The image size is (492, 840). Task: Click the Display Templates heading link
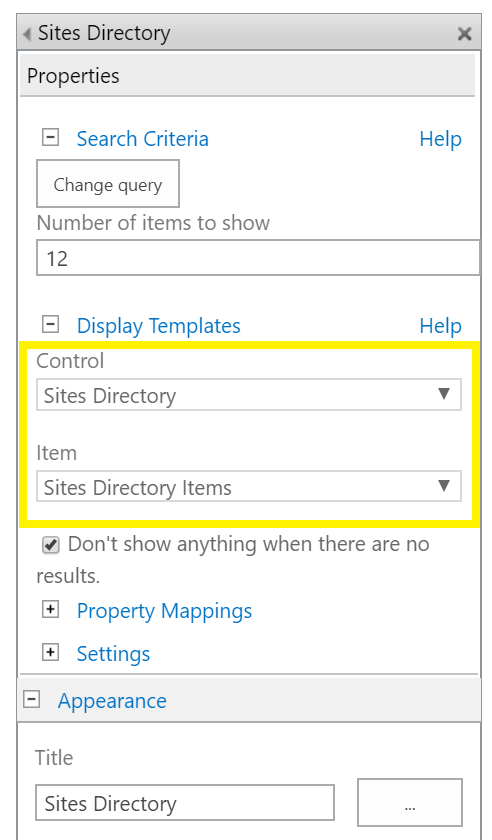[x=159, y=326]
